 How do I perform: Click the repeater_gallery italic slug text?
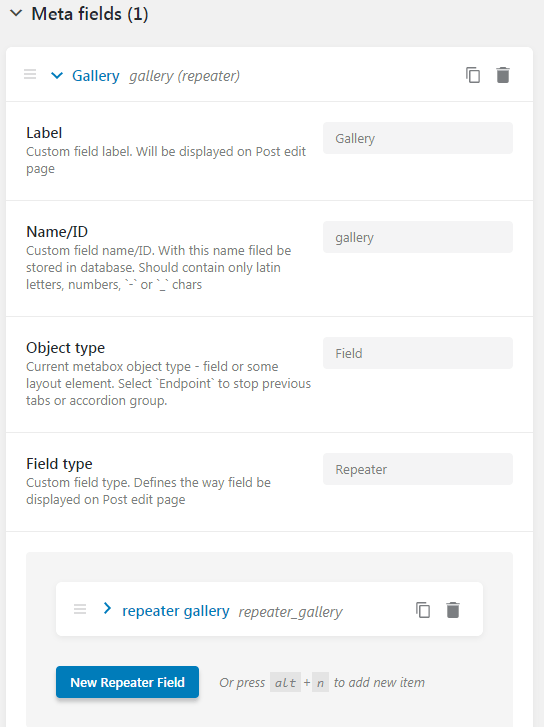click(x=290, y=612)
